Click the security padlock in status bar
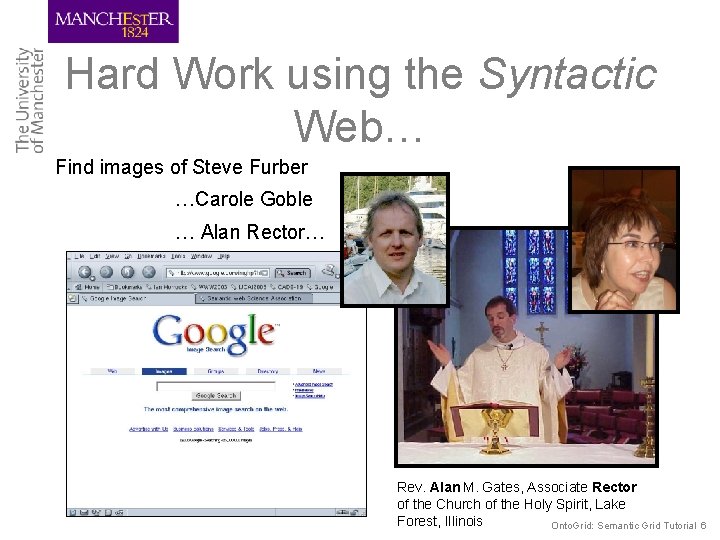The height and width of the screenshot is (540, 720). [x=354, y=512]
